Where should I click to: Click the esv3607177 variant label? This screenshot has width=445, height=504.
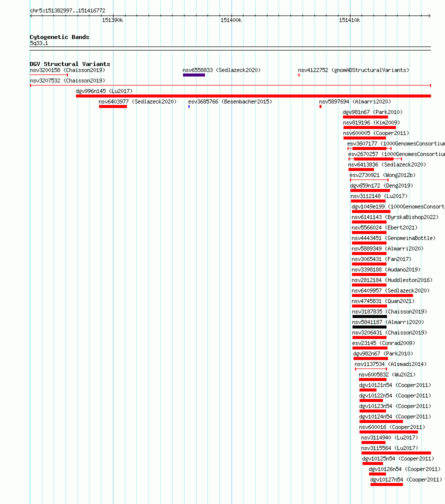click(x=396, y=143)
